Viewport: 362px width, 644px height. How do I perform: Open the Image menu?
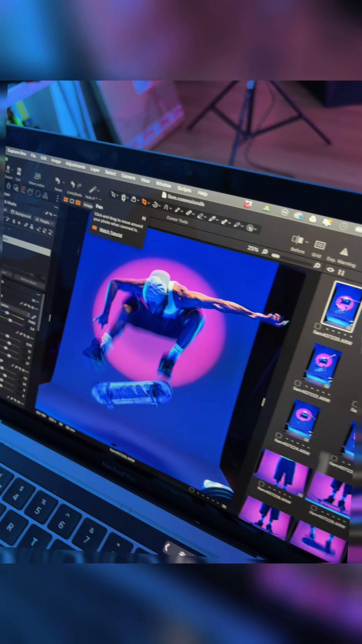coord(56,161)
